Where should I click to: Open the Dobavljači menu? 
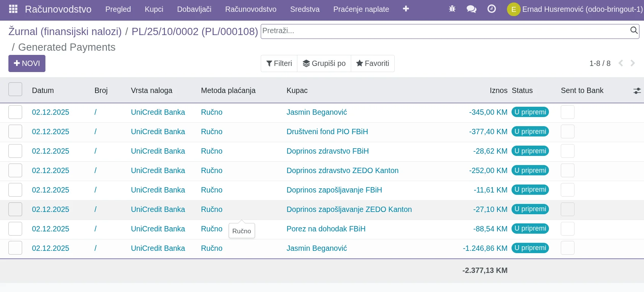click(194, 9)
